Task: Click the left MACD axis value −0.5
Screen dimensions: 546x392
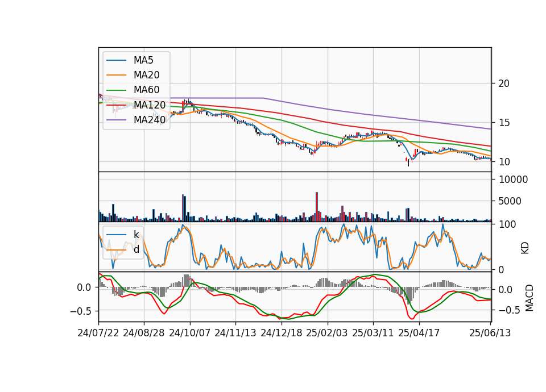Action: click(x=80, y=311)
